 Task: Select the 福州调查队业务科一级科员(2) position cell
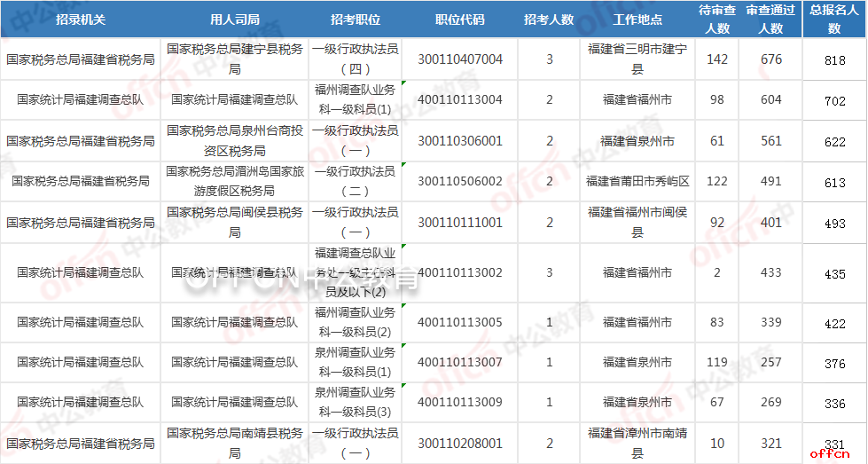pyautogui.click(x=355, y=321)
